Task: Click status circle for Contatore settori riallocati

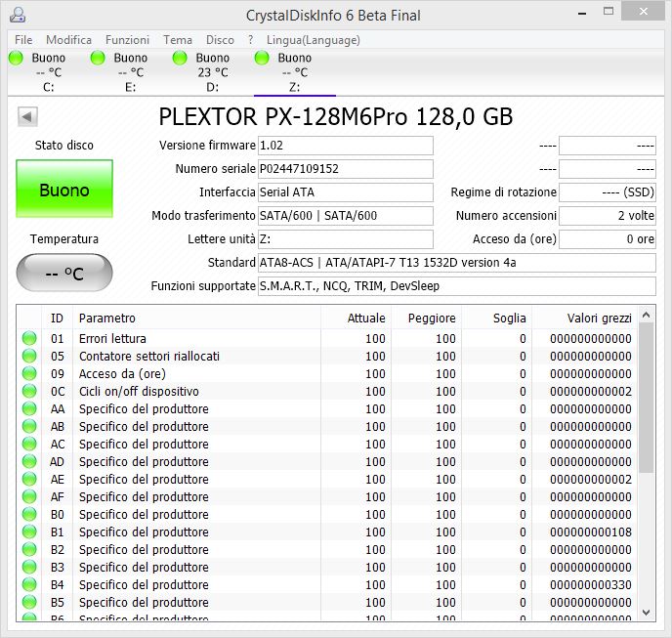Action: coord(29,357)
